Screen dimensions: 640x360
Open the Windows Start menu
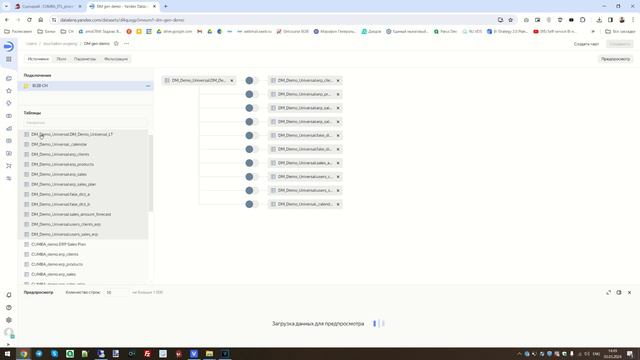[7, 354]
